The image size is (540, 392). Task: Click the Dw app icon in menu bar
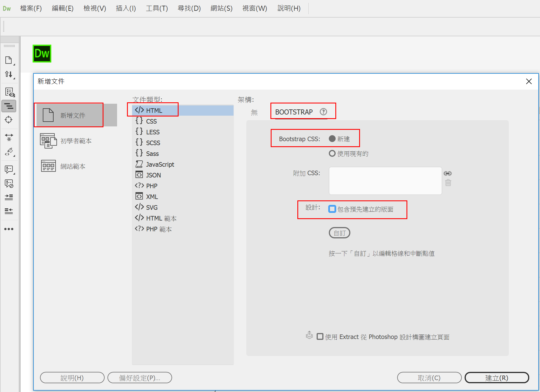[7, 9]
